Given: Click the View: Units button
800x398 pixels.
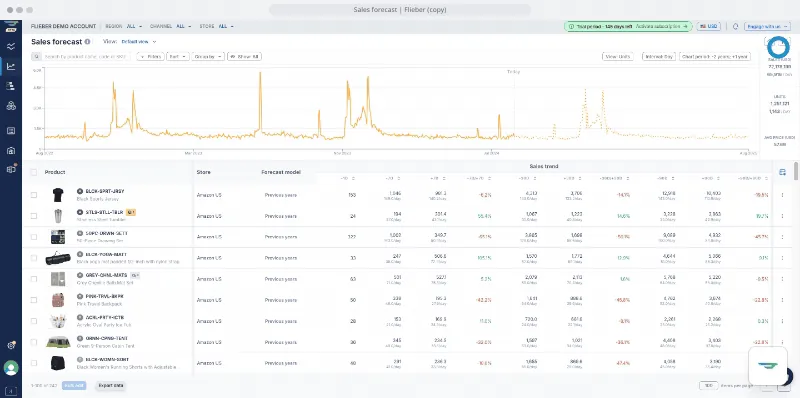Looking at the screenshot, I should coord(618,57).
